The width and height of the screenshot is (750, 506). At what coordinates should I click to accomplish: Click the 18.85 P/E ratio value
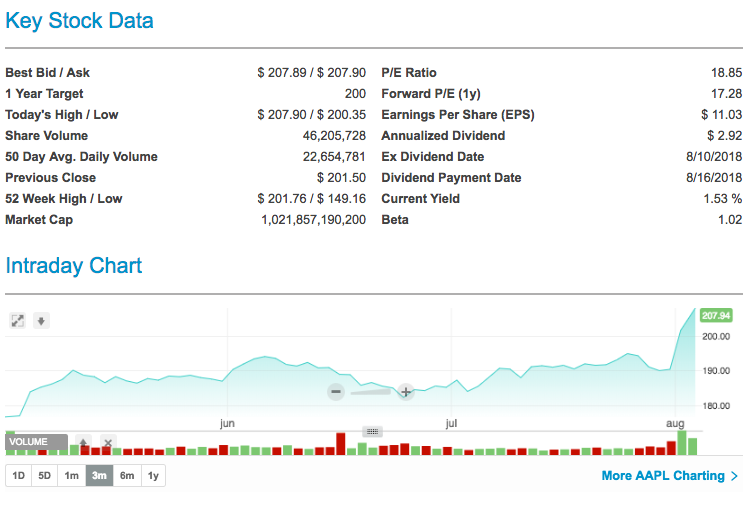tap(727, 73)
